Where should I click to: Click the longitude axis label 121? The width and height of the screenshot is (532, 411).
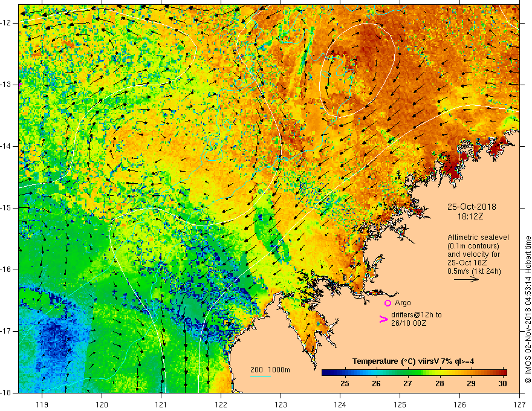coord(161,404)
